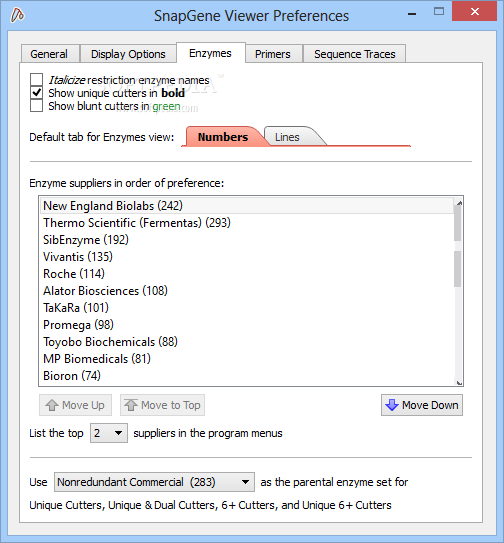This screenshot has width=504, height=543.
Task: Select SibEnzyme (192) supplier
Action: click(247, 240)
